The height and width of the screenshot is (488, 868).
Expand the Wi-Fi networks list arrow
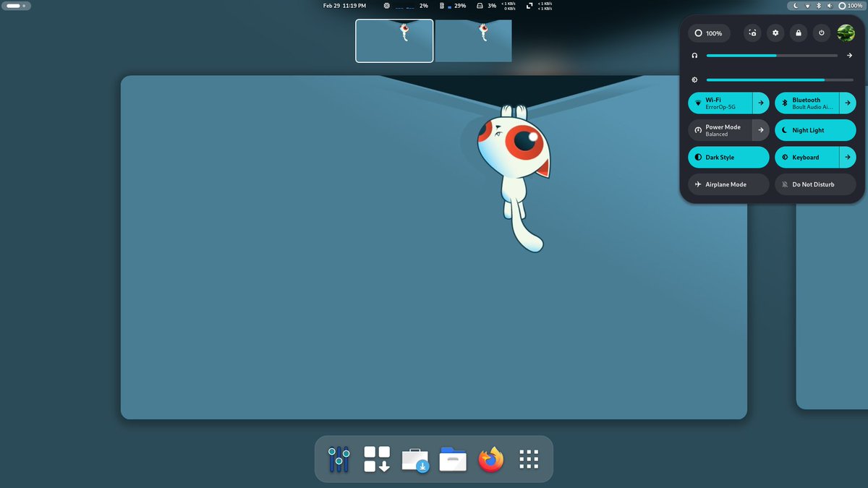[761, 103]
